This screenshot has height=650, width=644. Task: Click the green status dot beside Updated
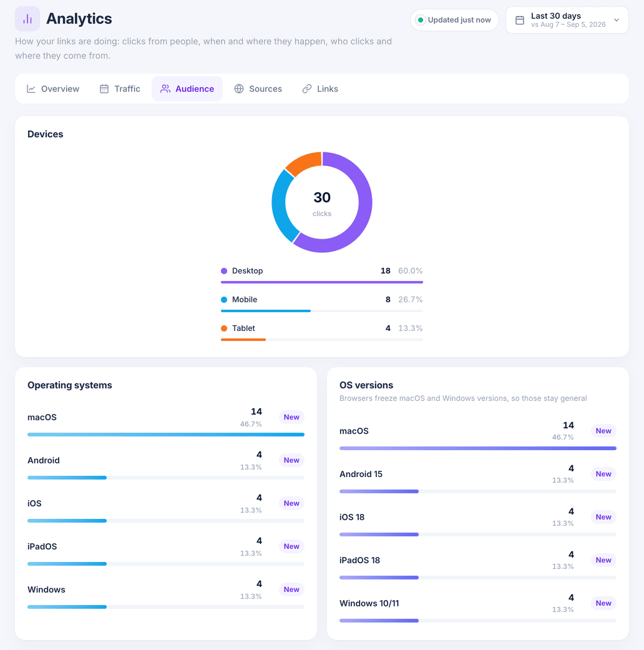pos(420,20)
